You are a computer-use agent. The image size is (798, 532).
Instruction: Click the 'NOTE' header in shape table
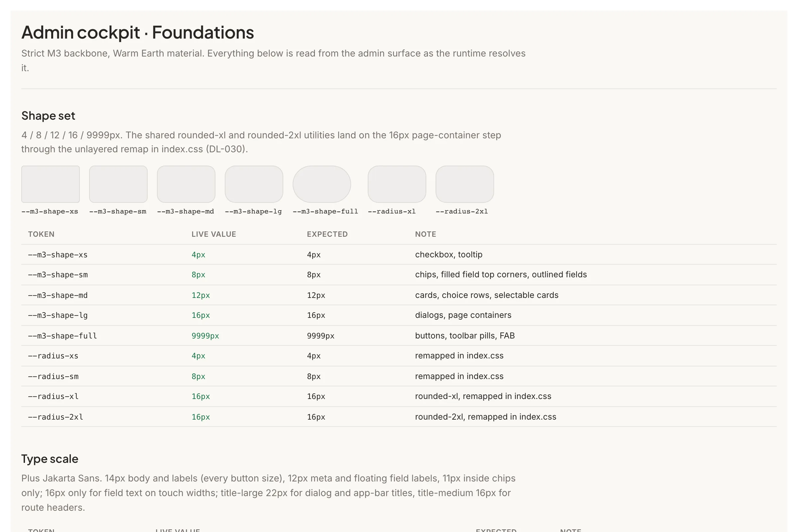point(426,234)
